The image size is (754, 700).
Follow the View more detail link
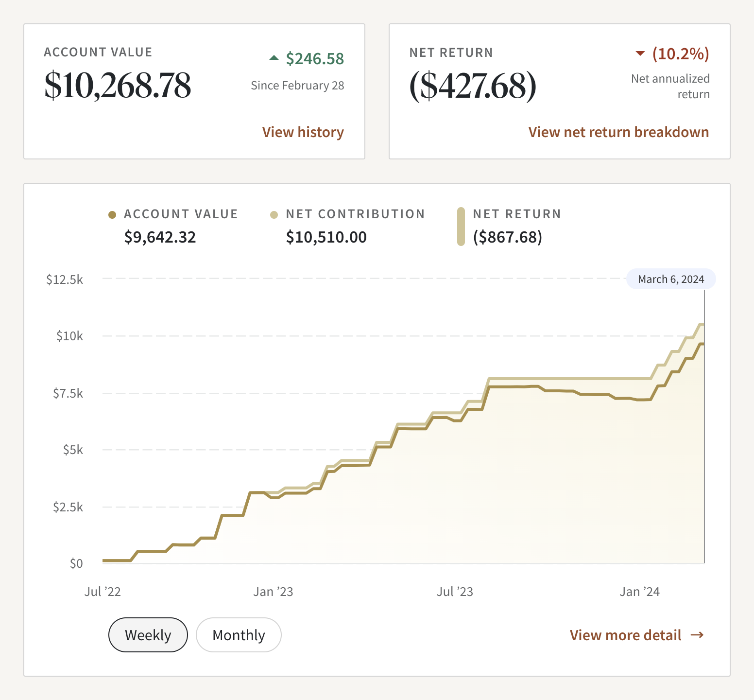[x=626, y=635]
